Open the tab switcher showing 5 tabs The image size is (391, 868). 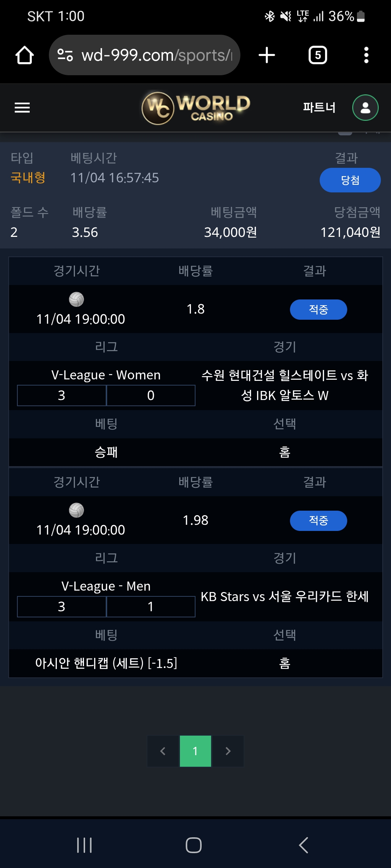pyautogui.click(x=318, y=55)
